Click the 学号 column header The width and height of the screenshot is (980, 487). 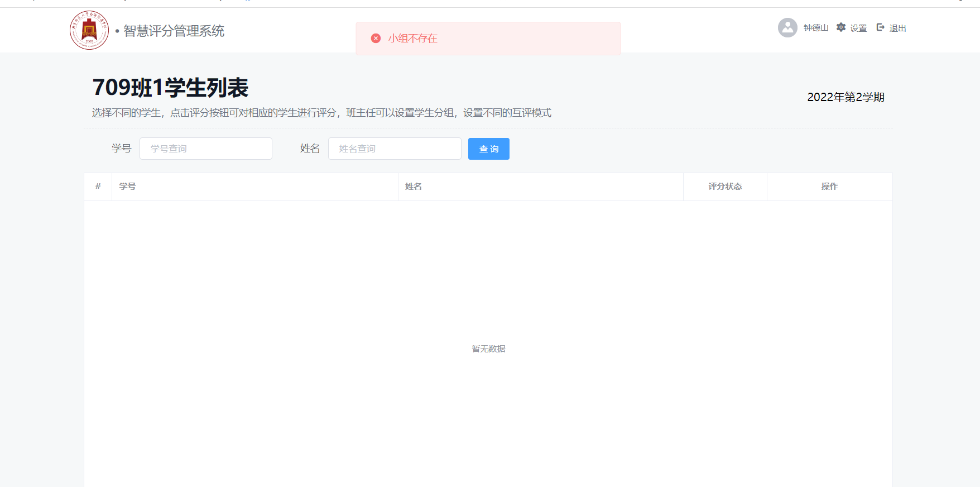click(255, 187)
